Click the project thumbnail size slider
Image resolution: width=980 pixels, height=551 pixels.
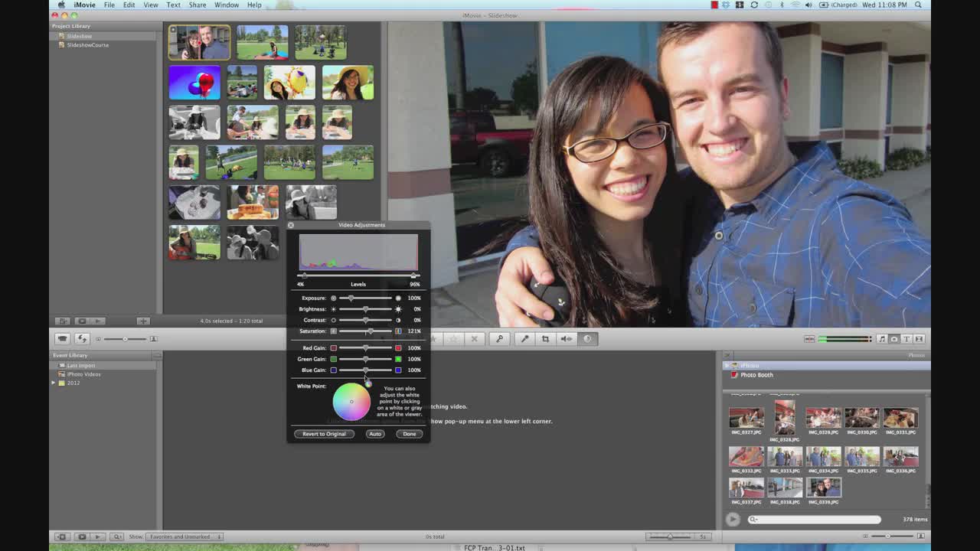pyautogui.click(x=125, y=339)
